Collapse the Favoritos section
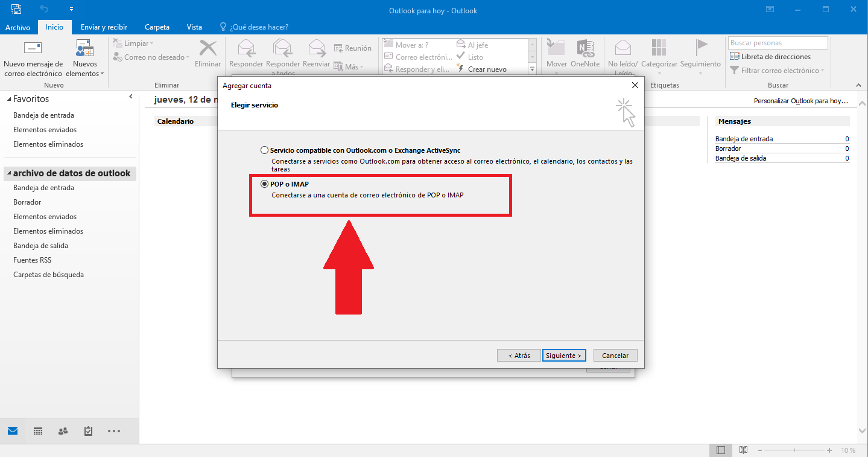 tap(8, 99)
